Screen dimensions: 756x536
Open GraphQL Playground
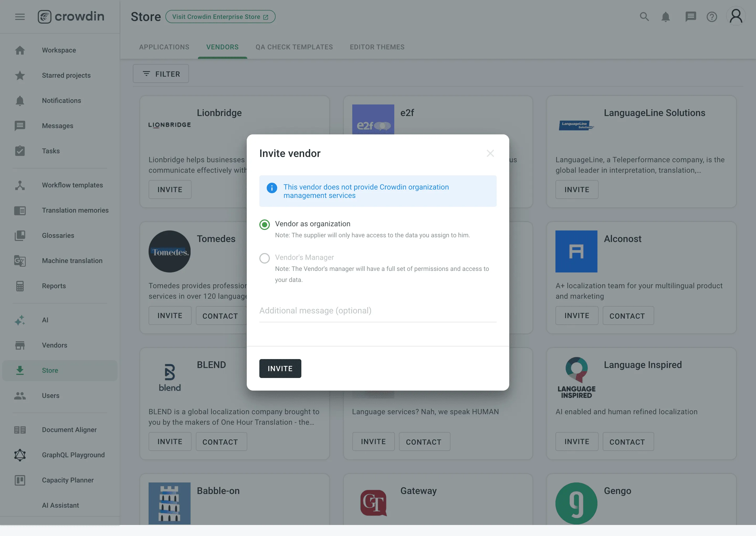pos(73,455)
